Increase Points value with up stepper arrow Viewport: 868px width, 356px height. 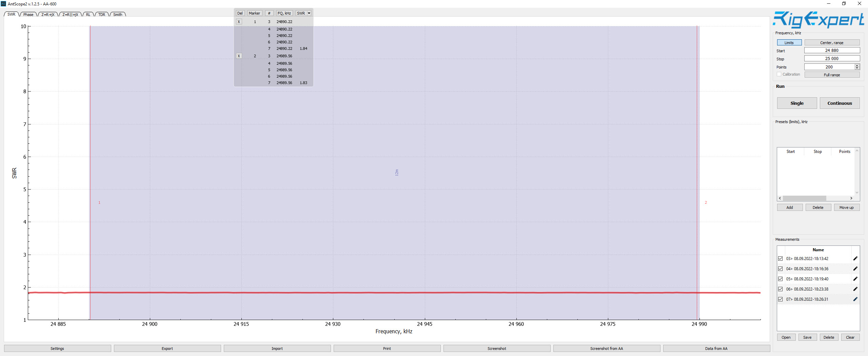[x=857, y=65]
